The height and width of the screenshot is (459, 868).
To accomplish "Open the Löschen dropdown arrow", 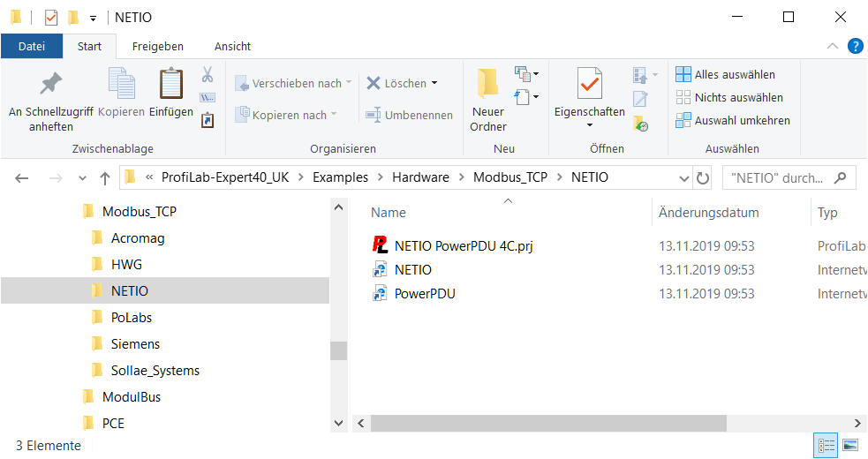I will click(x=434, y=83).
